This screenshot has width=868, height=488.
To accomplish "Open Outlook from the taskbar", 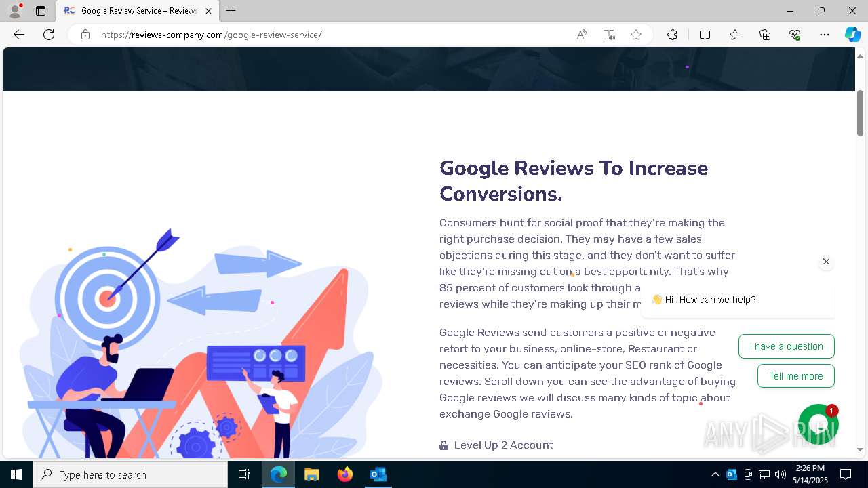I will click(378, 474).
